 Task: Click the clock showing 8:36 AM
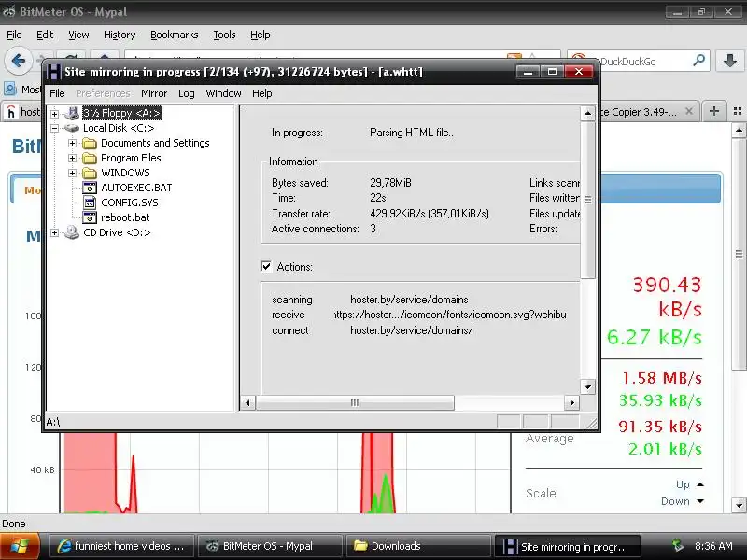click(713, 546)
